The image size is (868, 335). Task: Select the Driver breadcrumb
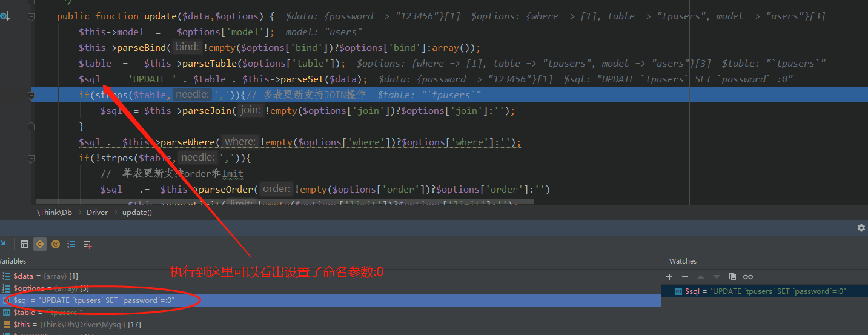pyautogui.click(x=97, y=212)
